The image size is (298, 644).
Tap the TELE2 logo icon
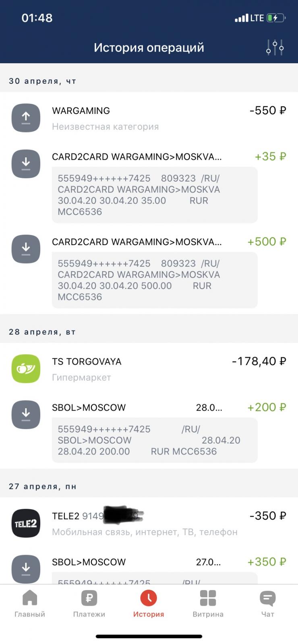[26, 523]
